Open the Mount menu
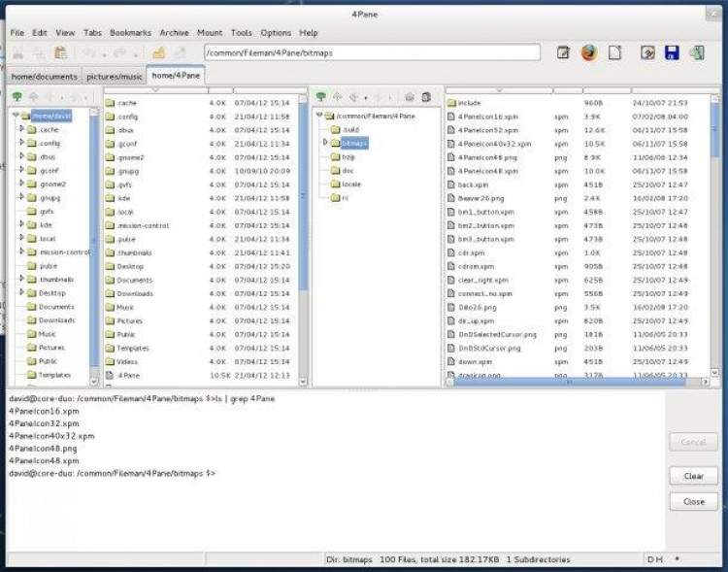728x572 pixels. [x=210, y=32]
